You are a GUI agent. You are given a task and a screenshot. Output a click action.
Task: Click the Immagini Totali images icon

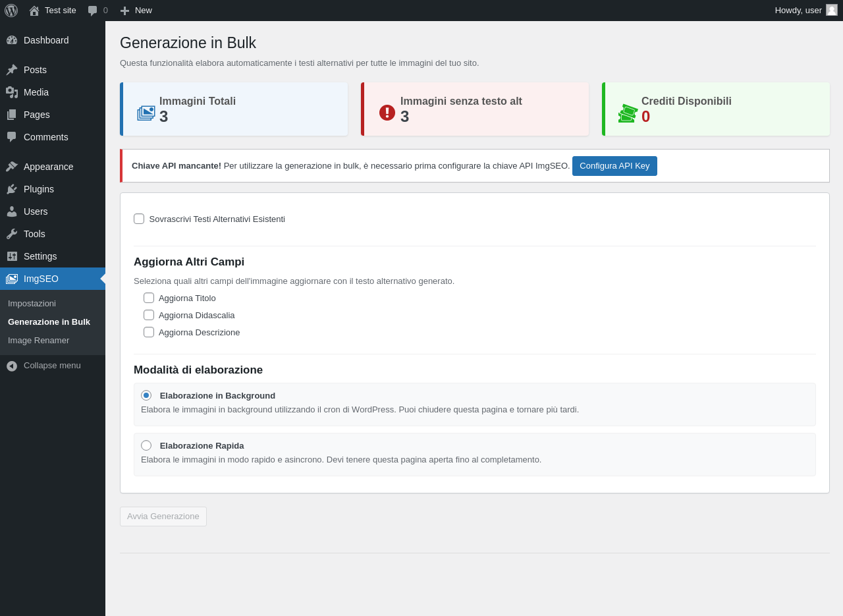coord(146,113)
